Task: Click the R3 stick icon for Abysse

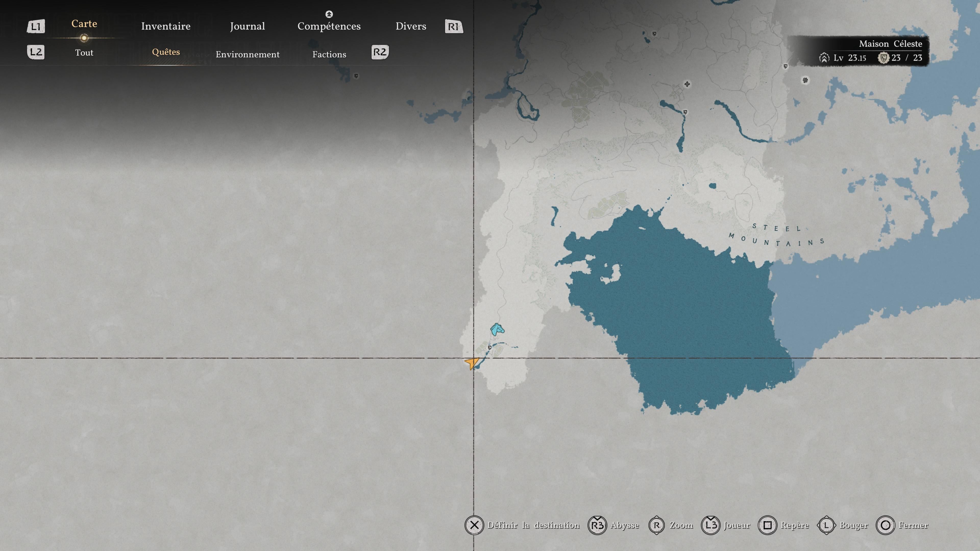Action: click(x=597, y=525)
